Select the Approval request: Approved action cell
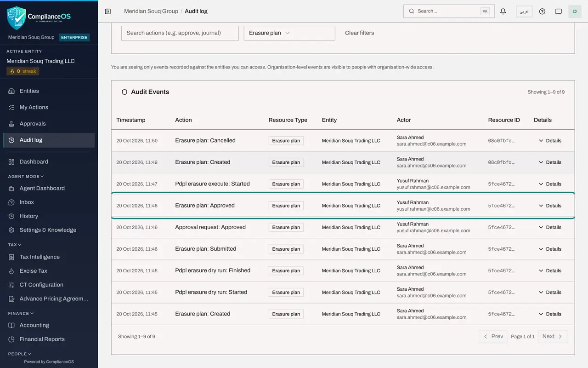 (210, 227)
